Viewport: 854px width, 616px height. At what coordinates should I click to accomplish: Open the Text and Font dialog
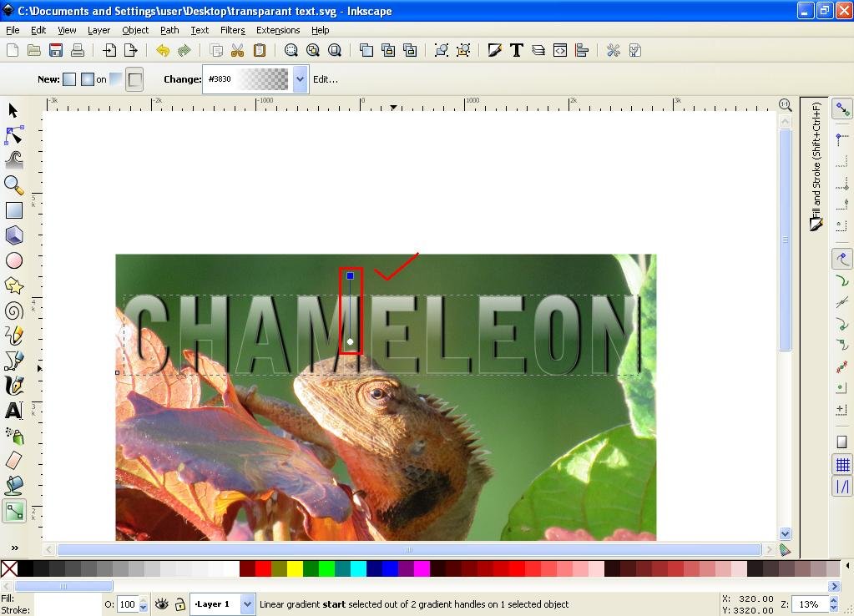coord(516,50)
